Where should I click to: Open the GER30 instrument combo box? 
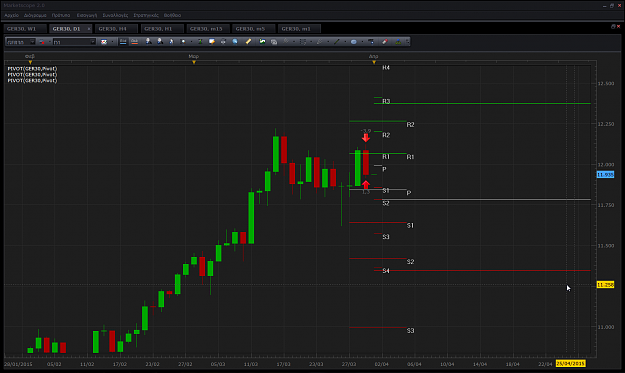click(21, 42)
